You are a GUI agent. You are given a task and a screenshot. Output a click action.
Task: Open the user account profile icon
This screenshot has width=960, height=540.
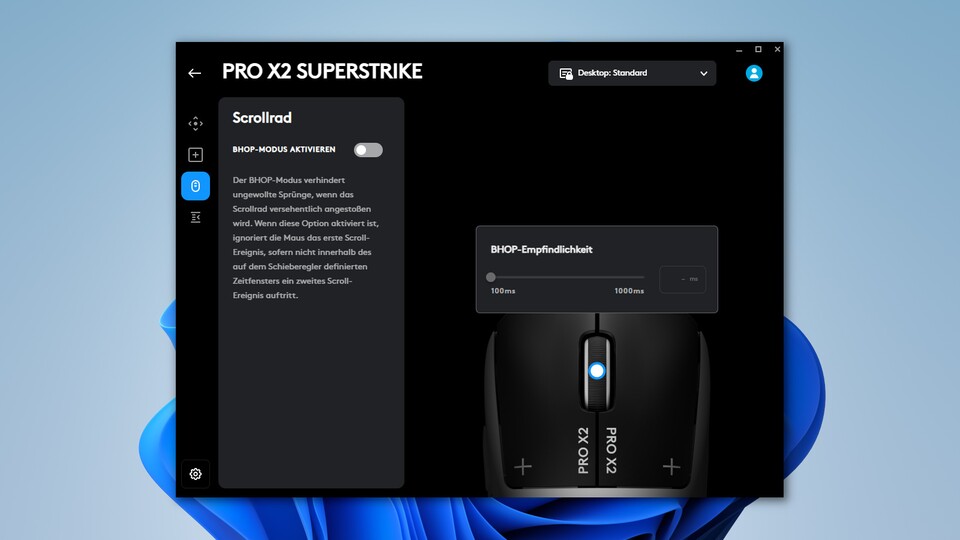(754, 73)
